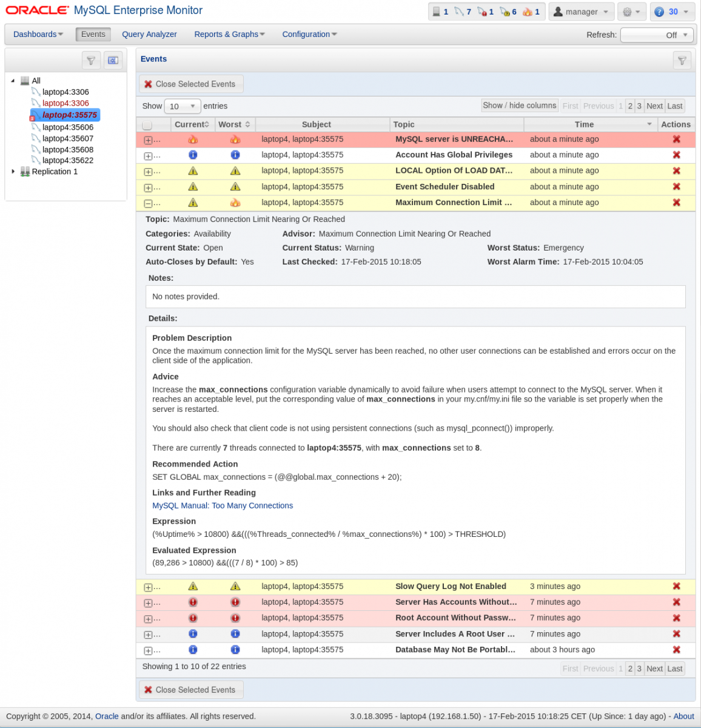Click the emergency flame count in top bar
701x728 pixels.
(x=531, y=12)
